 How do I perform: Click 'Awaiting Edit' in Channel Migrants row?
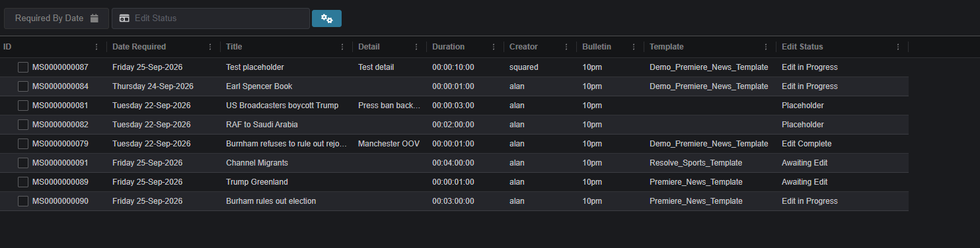(x=805, y=163)
